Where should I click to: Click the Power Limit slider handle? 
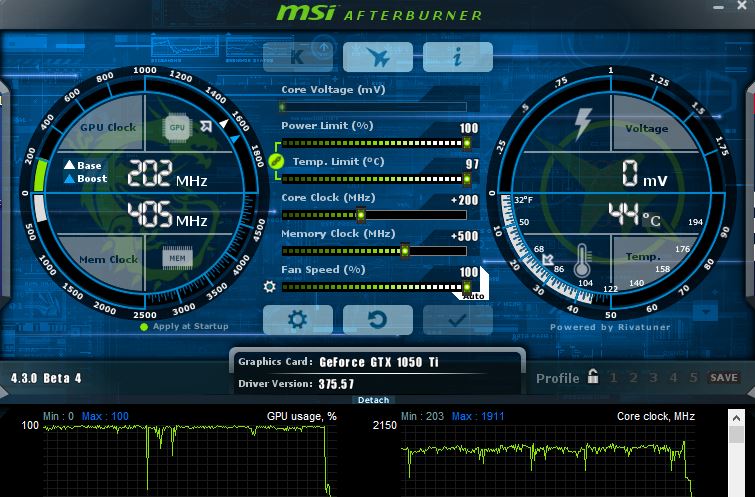467,143
